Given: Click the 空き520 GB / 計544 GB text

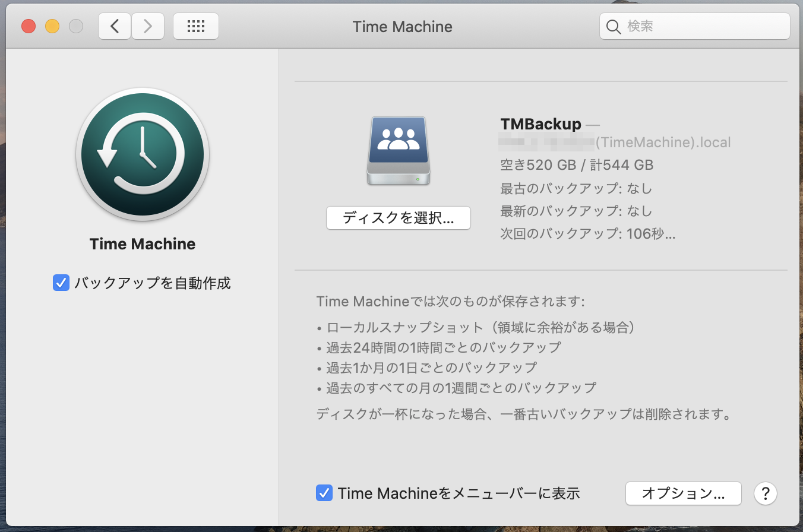Looking at the screenshot, I should click(x=577, y=165).
